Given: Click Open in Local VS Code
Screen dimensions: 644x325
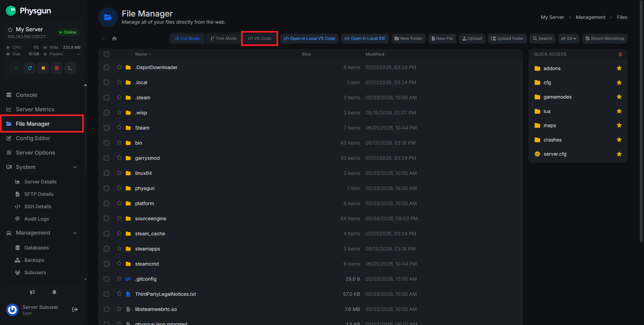Looking at the screenshot, I should (x=309, y=38).
